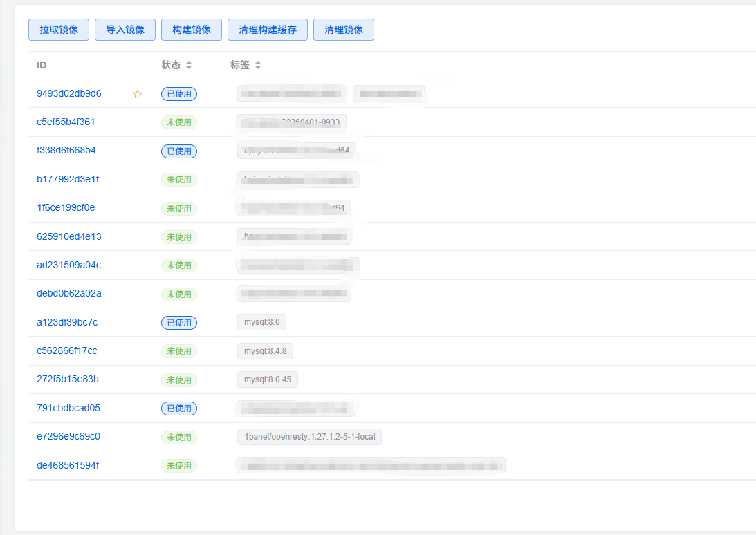Viewport: 756px width, 535px height.
Task: Select the mysql:8.0.45 tag
Action: click(x=268, y=379)
